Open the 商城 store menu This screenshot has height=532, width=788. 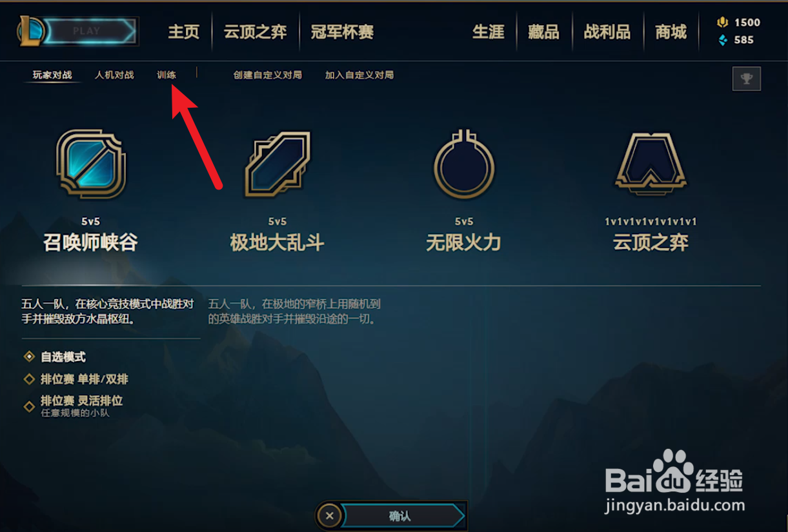671,32
